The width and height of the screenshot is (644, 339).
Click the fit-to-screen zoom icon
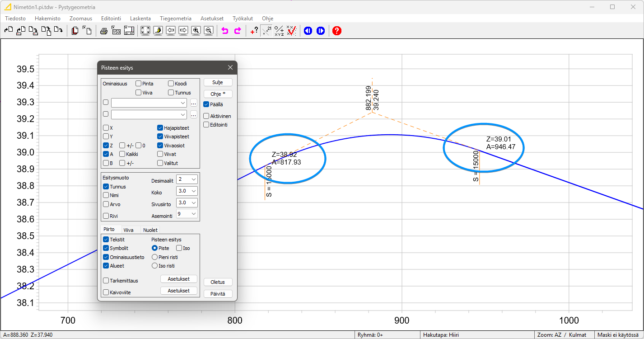pyautogui.click(x=145, y=31)
